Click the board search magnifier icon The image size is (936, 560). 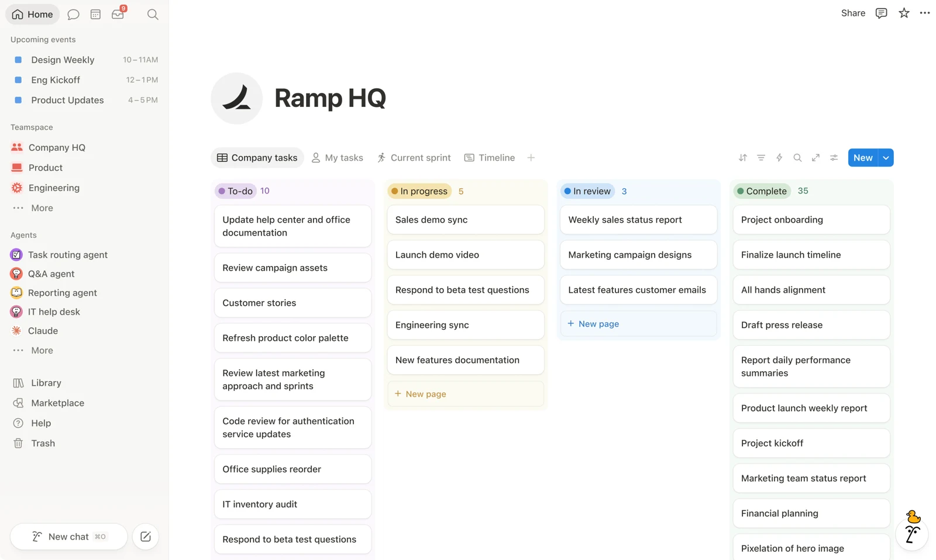tap(797, 158)
